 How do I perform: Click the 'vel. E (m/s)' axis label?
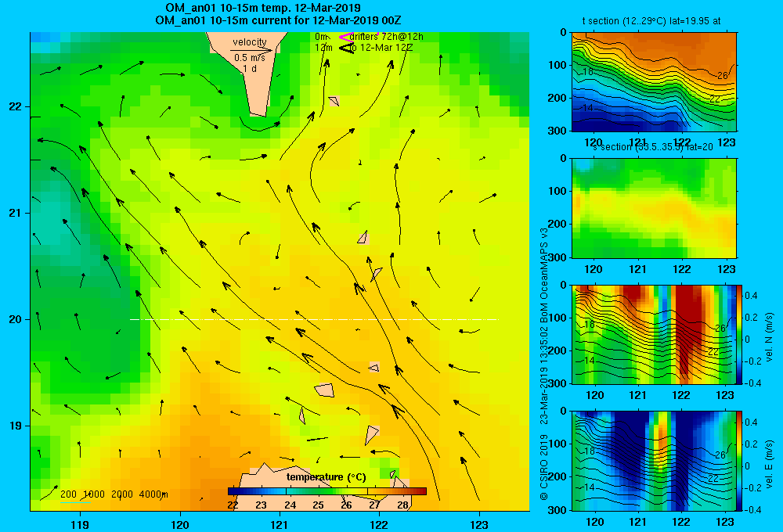click(x=769, y=464)
